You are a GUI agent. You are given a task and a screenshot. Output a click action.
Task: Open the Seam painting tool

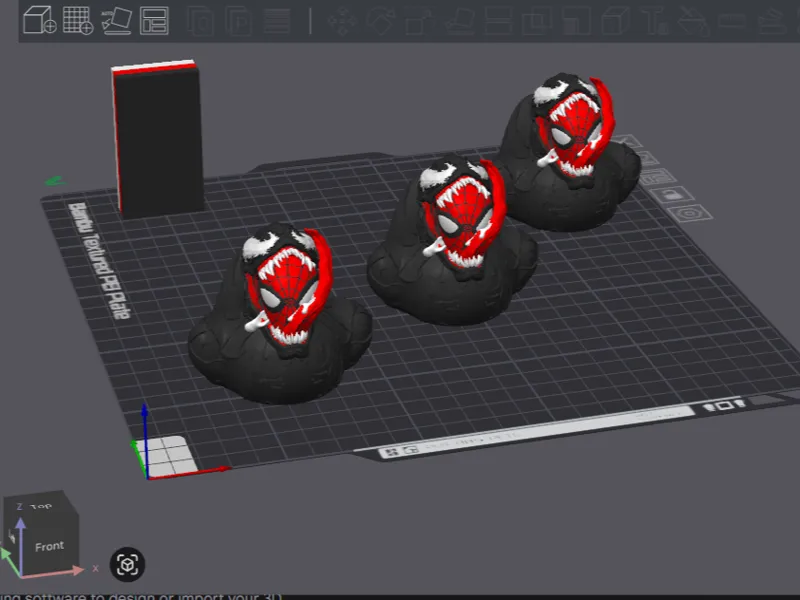click(x=615, y=21)
